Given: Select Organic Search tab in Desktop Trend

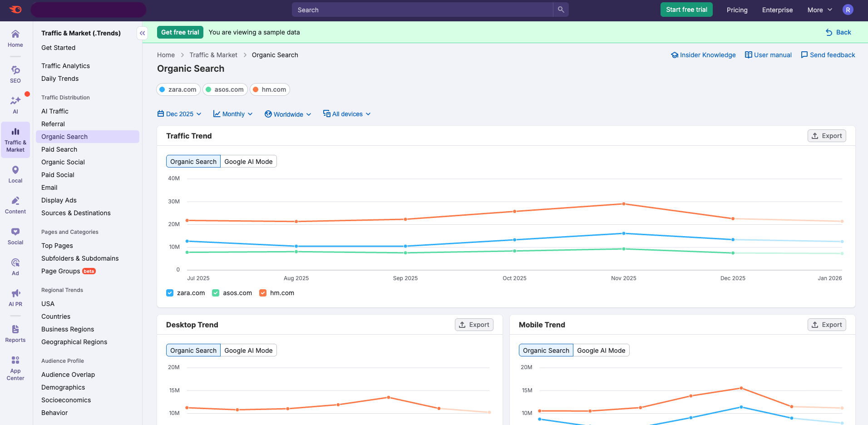Looking at the screenshot, I should click(x=193, y=351).
